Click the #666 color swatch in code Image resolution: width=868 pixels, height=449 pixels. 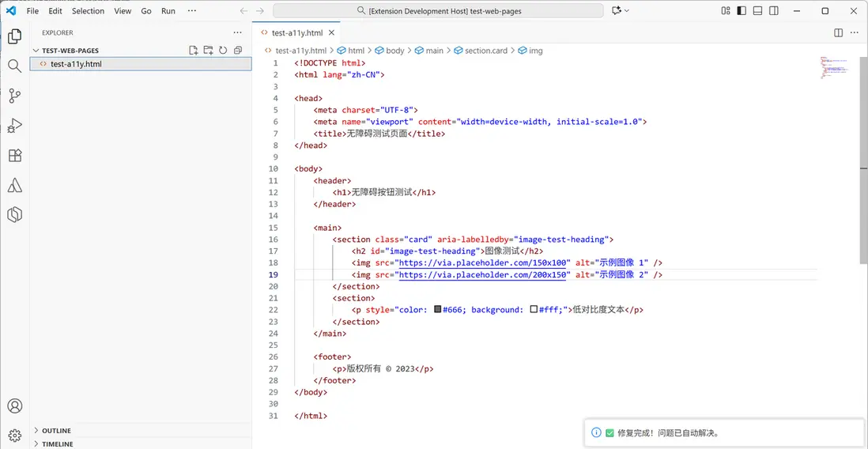pos(437,310)
